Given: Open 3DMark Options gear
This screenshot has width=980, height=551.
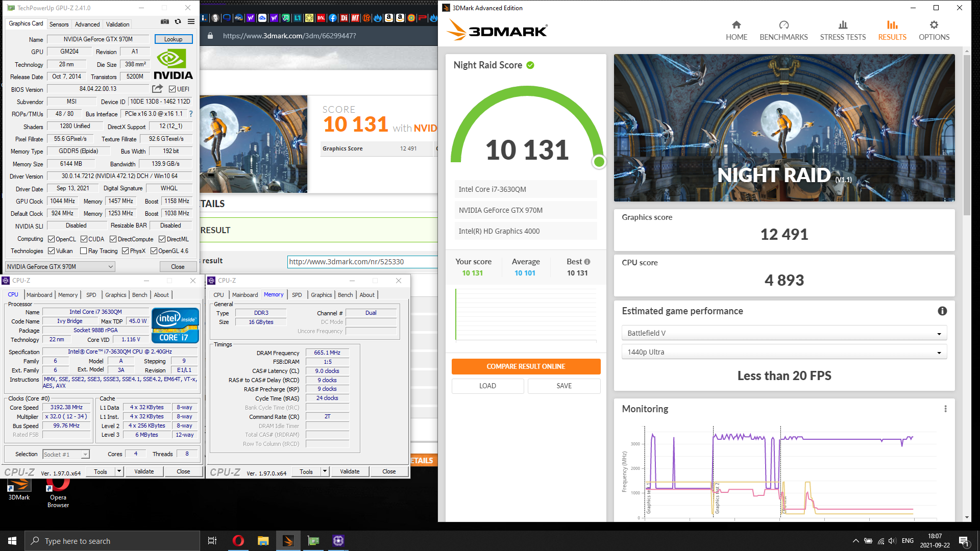Looking at the screenshot, I should coord(934,31).
